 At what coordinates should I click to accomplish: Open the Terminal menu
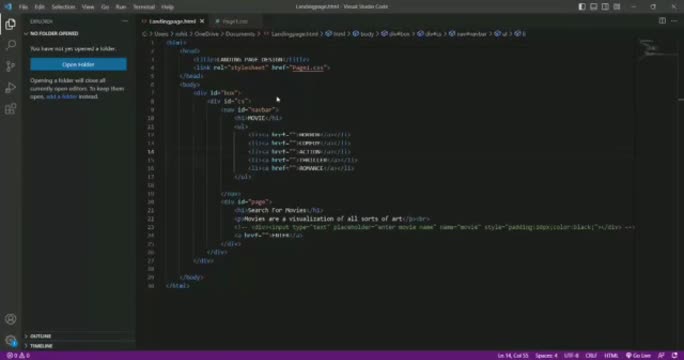coord(144,7)
